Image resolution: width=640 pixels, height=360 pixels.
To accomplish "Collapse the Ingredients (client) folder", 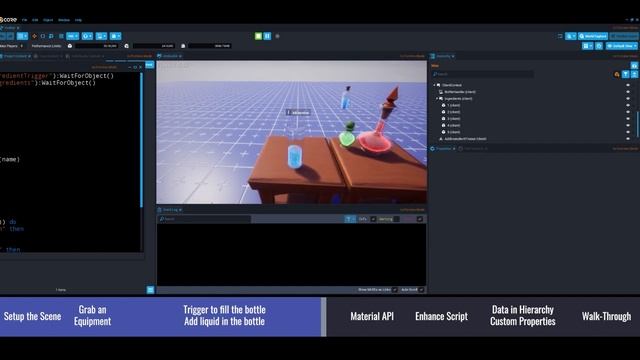I will [x=437, y=99].
